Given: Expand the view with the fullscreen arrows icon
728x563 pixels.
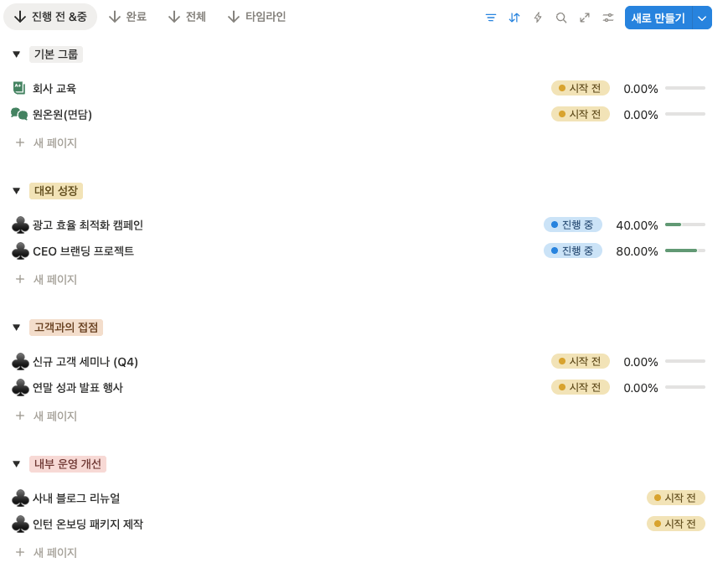Looking at the screenshot, I should click(x=584, y=17).
